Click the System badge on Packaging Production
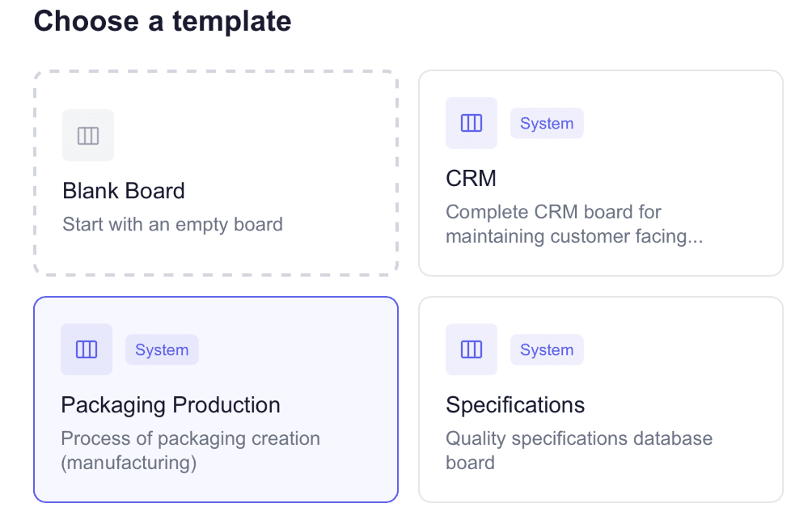The height and width of the screenshot is (516, 812). coord(162,350)
